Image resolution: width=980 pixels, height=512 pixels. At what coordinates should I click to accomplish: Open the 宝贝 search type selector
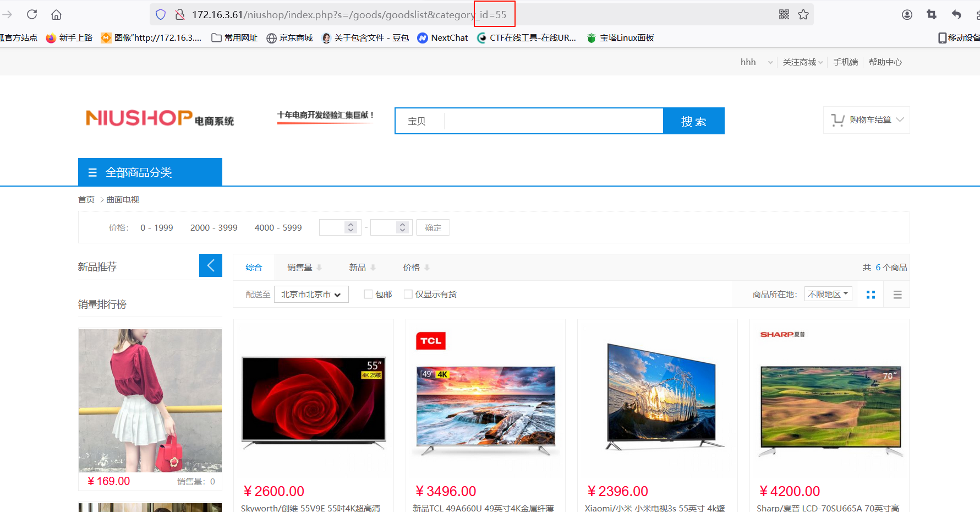pyautogui.click(x=417, y=121)
